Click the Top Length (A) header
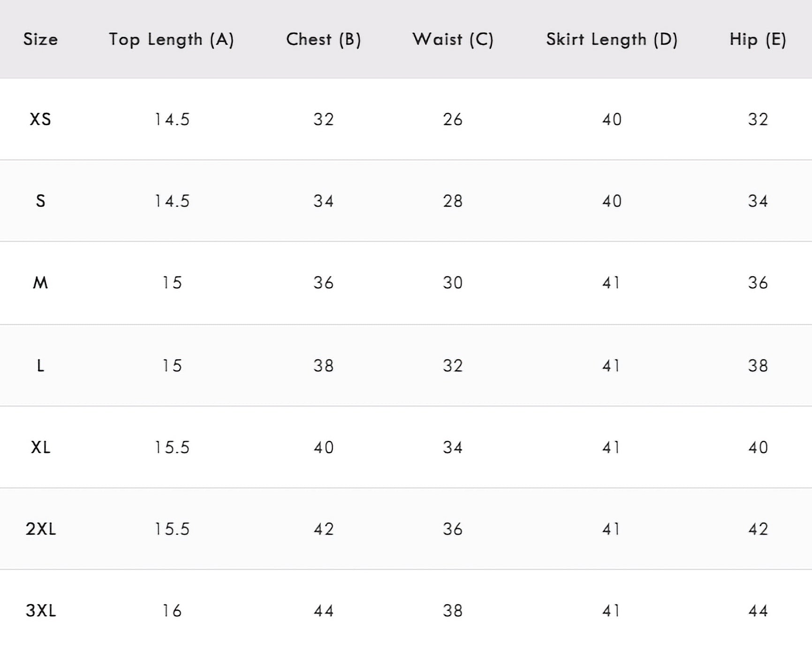Viewport: 812px width, 649px height. [171, 39]
